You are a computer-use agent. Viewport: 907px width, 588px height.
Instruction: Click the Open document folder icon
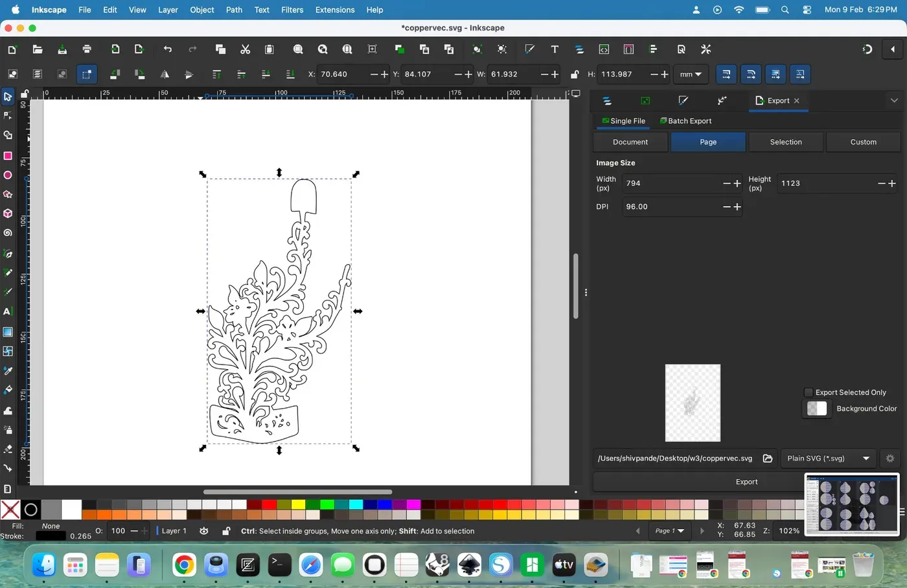pos(37,49)
